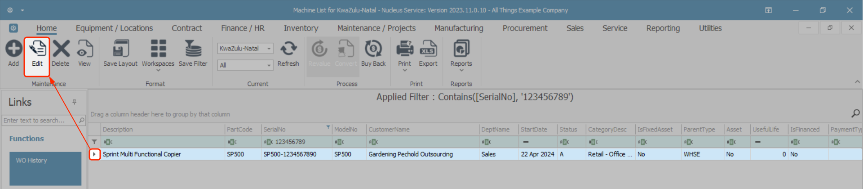The height and width of the screenshot is (189, 868).
Task: Open the All status dropdown
Action: tap(269, 65)
